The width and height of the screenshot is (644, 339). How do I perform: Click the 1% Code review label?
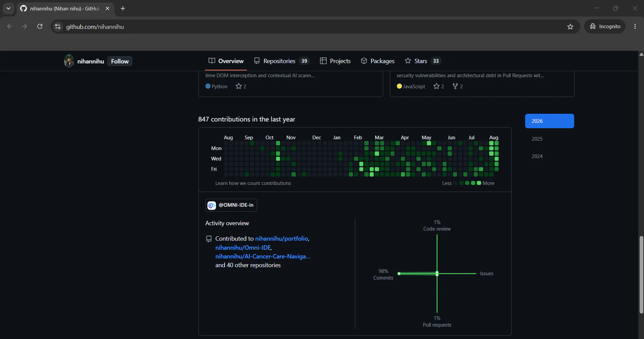pos(437,226)
